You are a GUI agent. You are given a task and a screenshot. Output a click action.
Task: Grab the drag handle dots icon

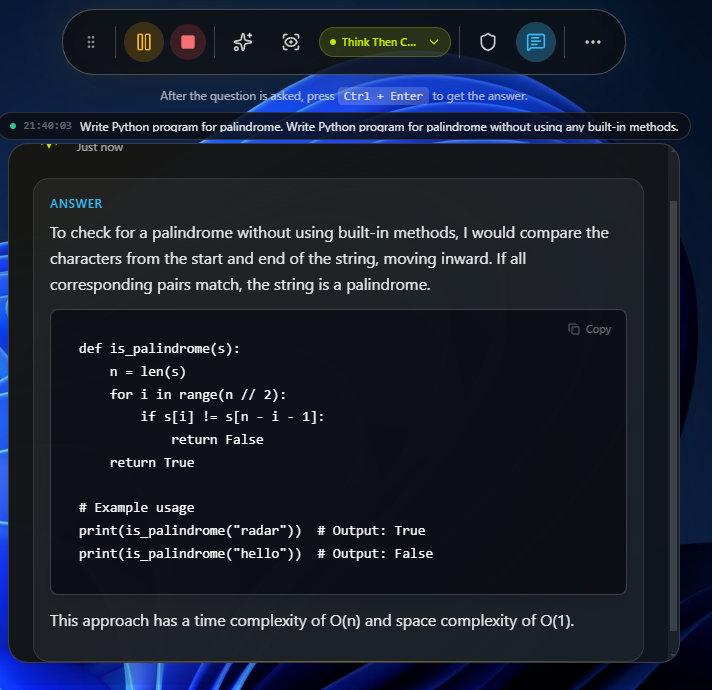[91, 42]
